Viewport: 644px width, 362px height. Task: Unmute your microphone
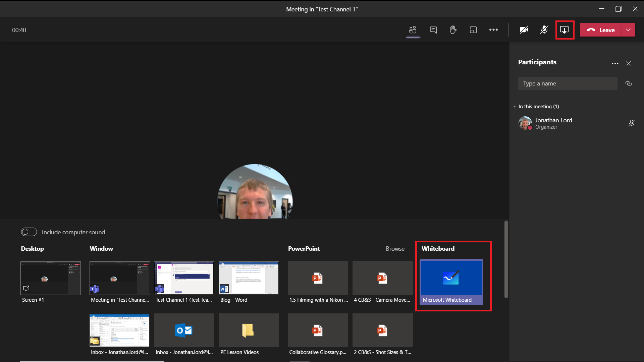click(x=544, y=30)
